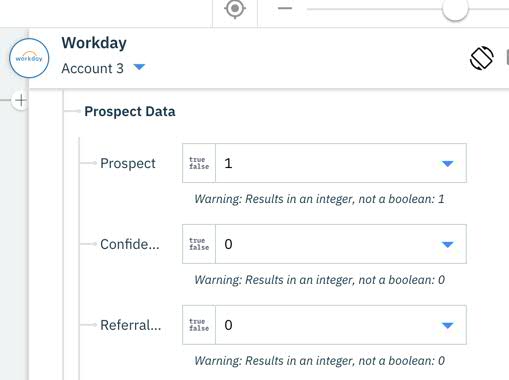The image size is (509, 380).
Task: Click the zoom out minus icon
Action: [x=285, y=8]
